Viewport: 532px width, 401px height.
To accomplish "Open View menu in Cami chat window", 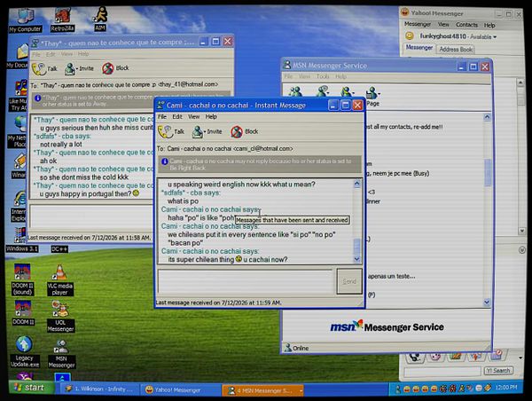I will click(193, 117).
